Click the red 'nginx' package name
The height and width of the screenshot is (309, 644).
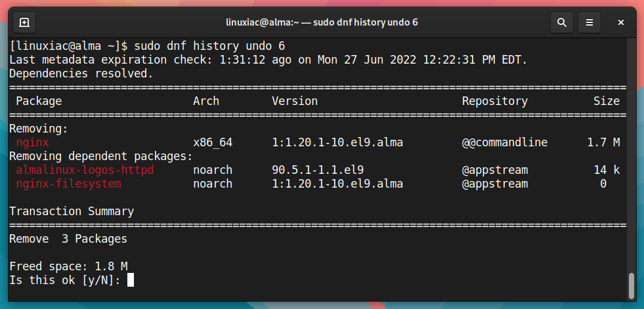click(x=32, y=142)
